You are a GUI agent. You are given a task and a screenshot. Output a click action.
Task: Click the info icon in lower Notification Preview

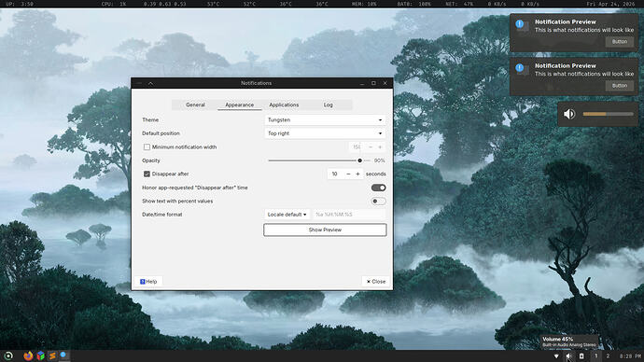(x=520, y=68)
